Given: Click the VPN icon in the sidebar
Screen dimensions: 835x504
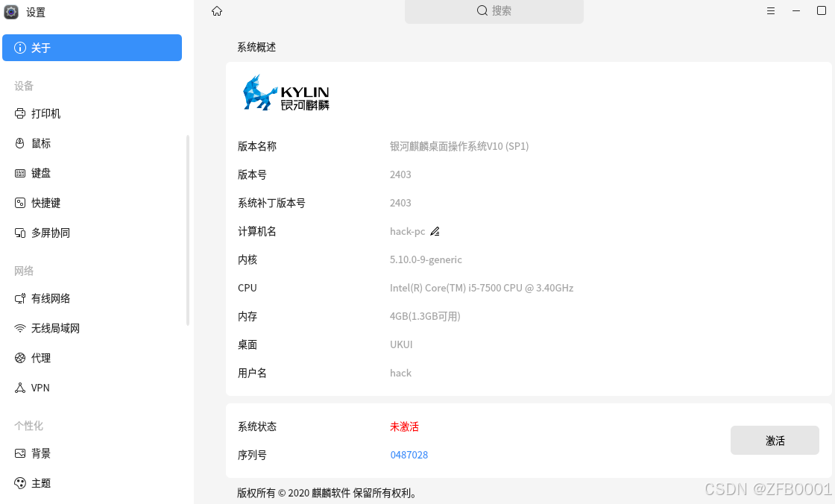Looking at the screenshot, I should tap(19, 388).
